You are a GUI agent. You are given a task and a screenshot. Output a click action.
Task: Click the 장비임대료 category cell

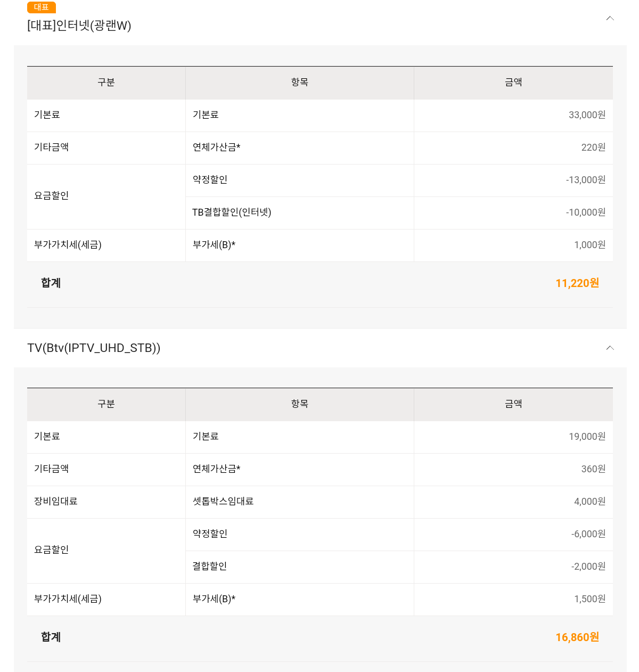tap(56, 502)
